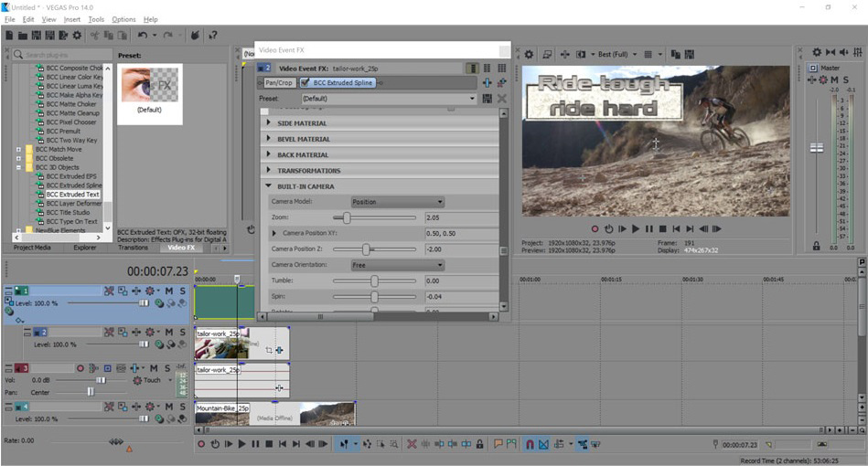This screenshot has width=868, height=466.
Task: Adjust track 1 Level slider
Action: [x=144, y=303]
